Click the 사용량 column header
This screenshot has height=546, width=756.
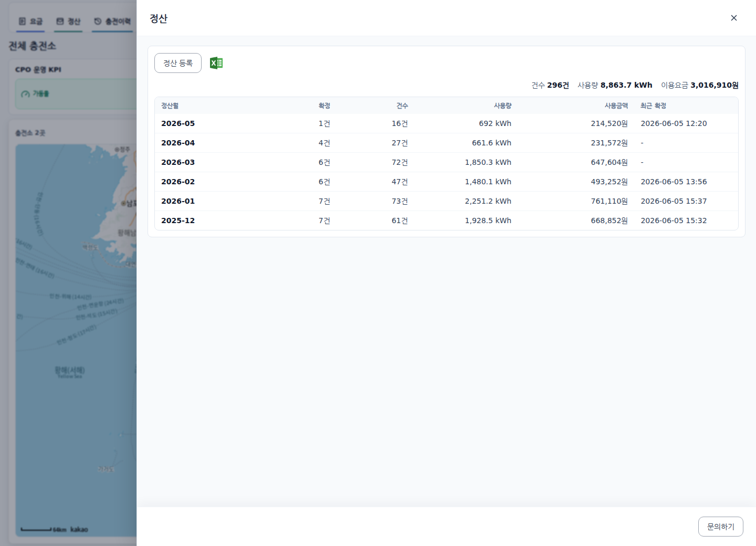pyautogui.click(x=502, y=106)
